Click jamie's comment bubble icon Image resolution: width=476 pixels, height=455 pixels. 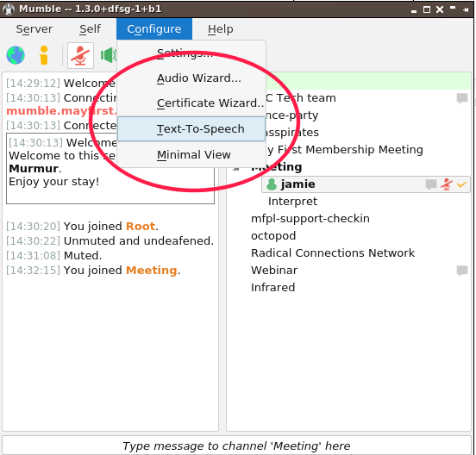431,184
